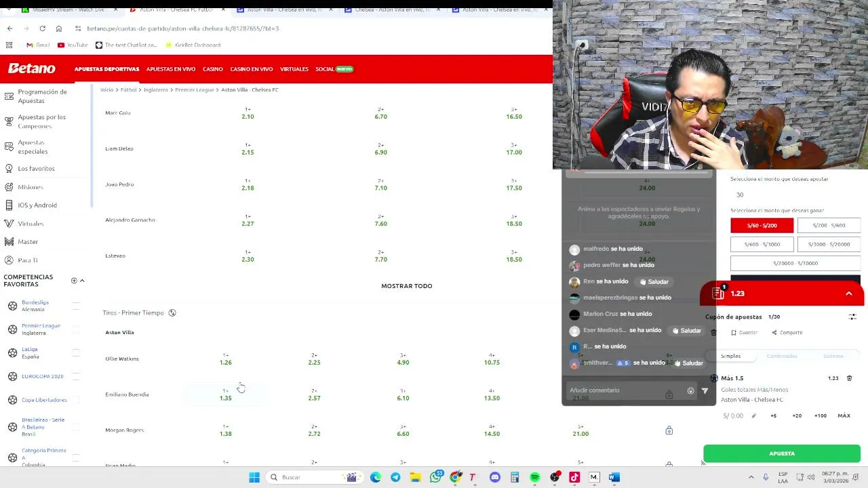Select Joao Pedro 3+ odds 17.50
The height and width of the screenshot is (488, 868).
(513, 184)
